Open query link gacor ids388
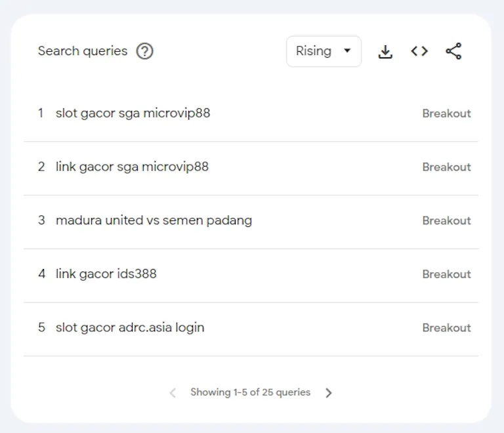 click(x=106, y=274)
